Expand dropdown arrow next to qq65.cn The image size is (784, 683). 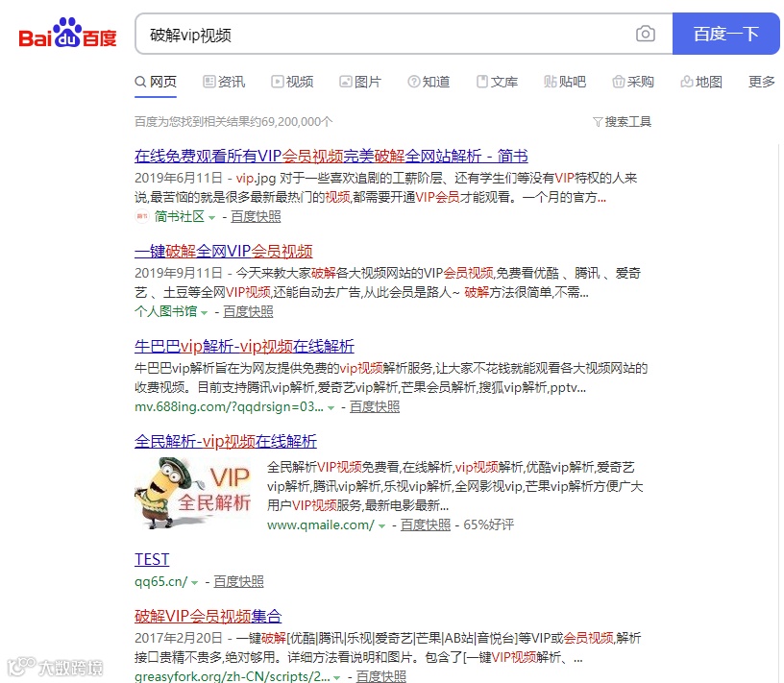[x=194, y=583]
